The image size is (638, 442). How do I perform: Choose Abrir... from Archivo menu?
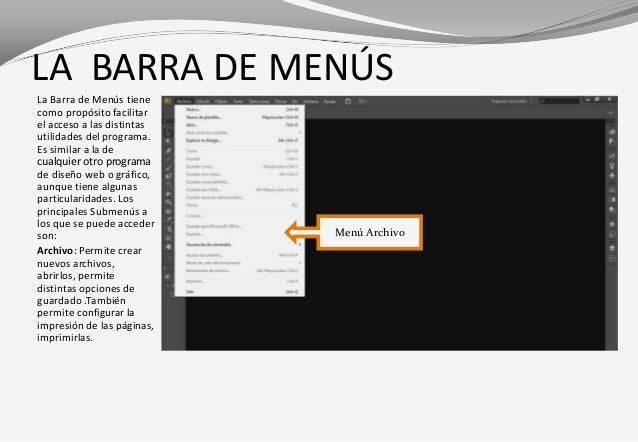(240, 125)
